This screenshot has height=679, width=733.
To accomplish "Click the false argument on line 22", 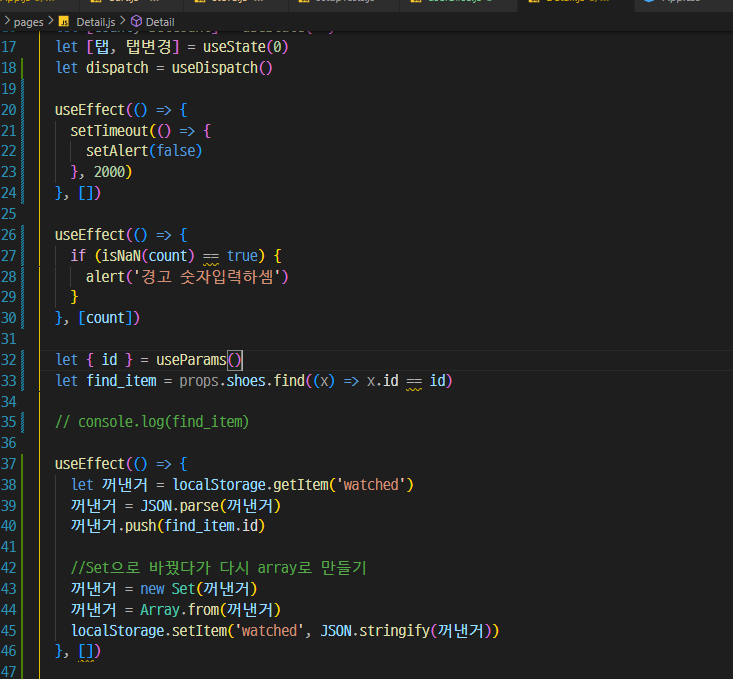I will coord(175,151).
